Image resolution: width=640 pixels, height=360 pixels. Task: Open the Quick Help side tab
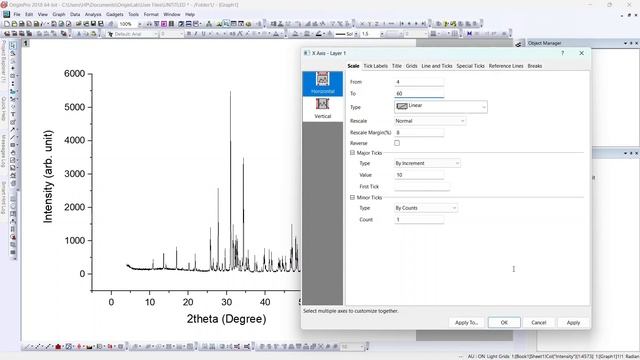(3, 108)
